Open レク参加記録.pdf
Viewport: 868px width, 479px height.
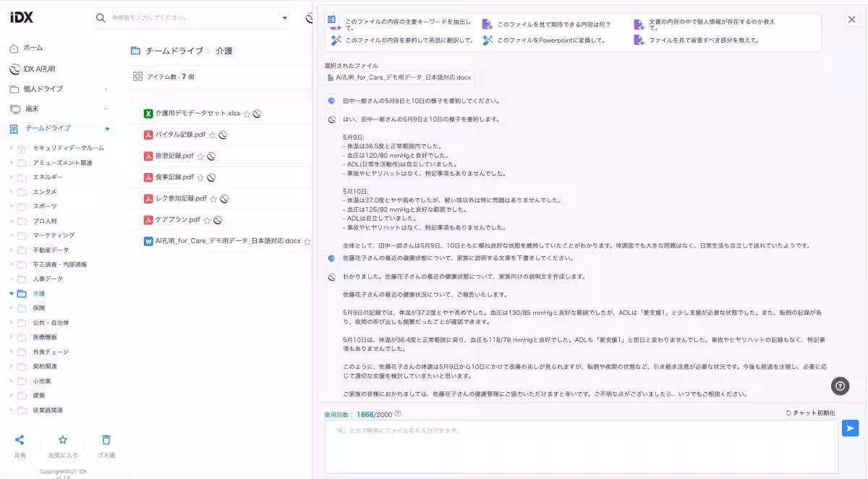pyautogui.click(x=181, y=198)
